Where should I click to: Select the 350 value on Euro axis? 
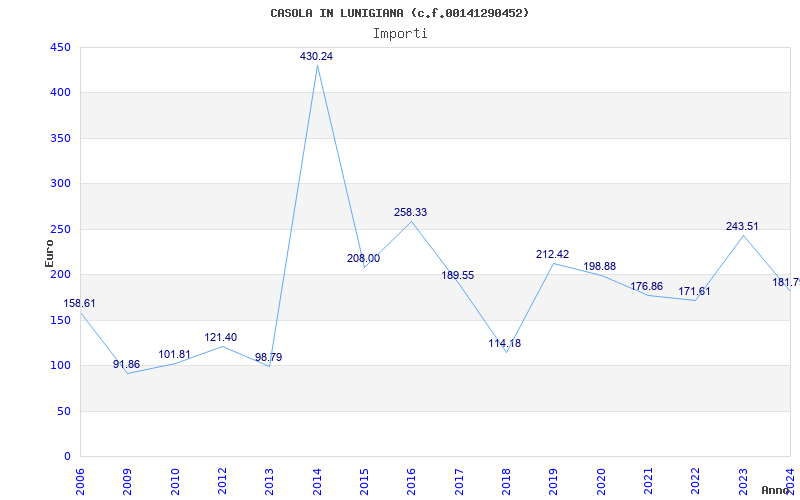pos(60,138)
